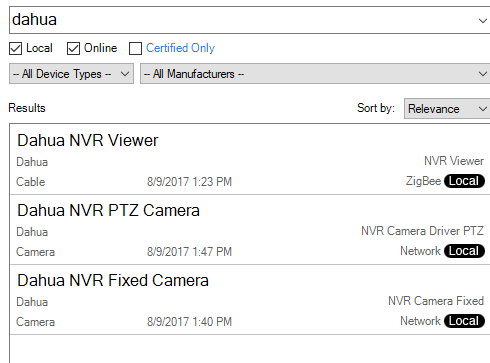Click the 8/9/2017 1:23 PM date
This screenshot has width=490, height=363.
[x=189, y=182]
